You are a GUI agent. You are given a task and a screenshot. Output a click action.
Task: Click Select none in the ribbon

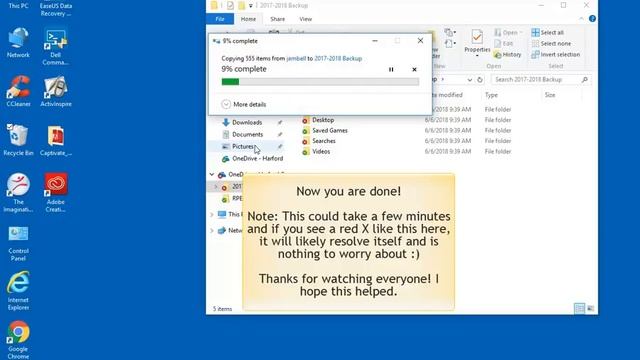(x=551, y=43)
